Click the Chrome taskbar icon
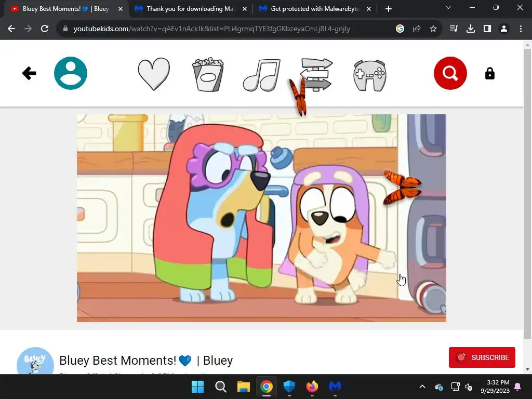Screen dimensions: 532x399 pos(267,387)
